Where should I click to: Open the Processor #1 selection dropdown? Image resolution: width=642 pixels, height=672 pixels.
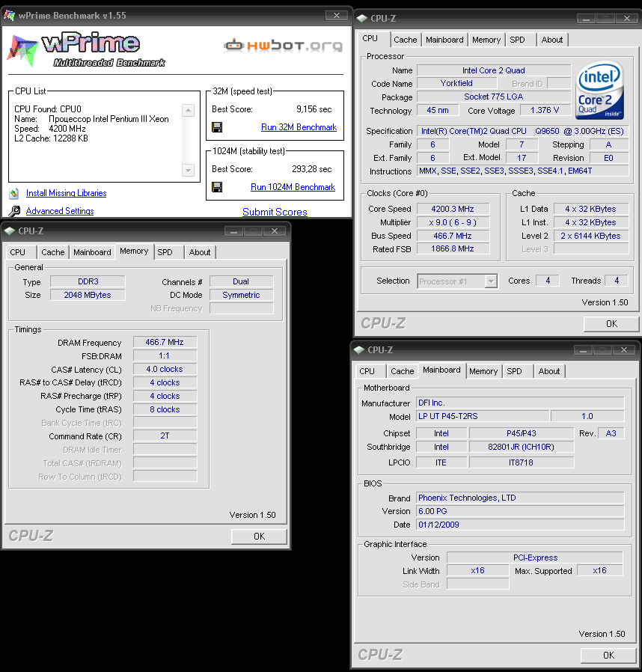491,281
